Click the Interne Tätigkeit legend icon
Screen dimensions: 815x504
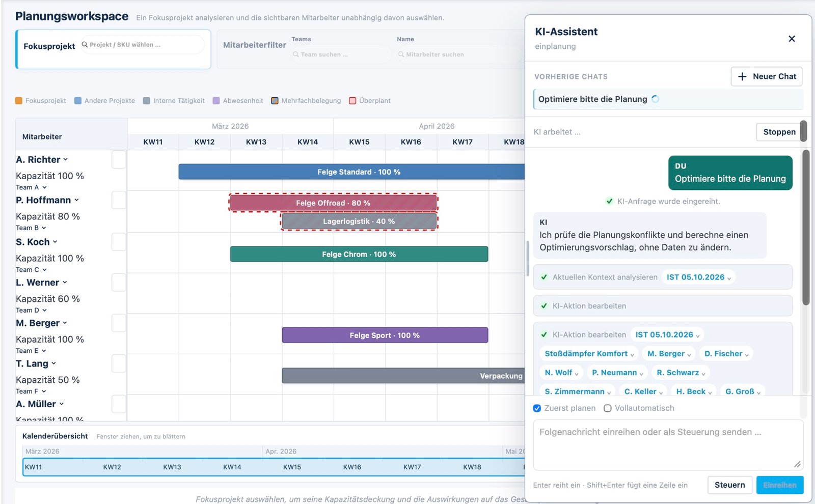pyautogui.click(x=147, y=100)
